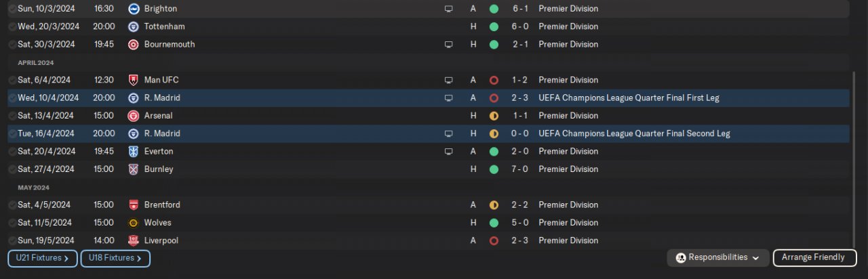Toggle the checkmark beside Sat 13/4/2024 fixture

tap(12, 116)
